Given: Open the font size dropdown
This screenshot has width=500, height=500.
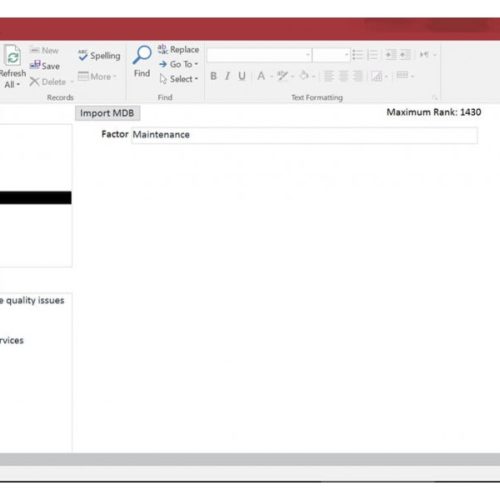Looking at the screenshot, I should coord(331,55).
